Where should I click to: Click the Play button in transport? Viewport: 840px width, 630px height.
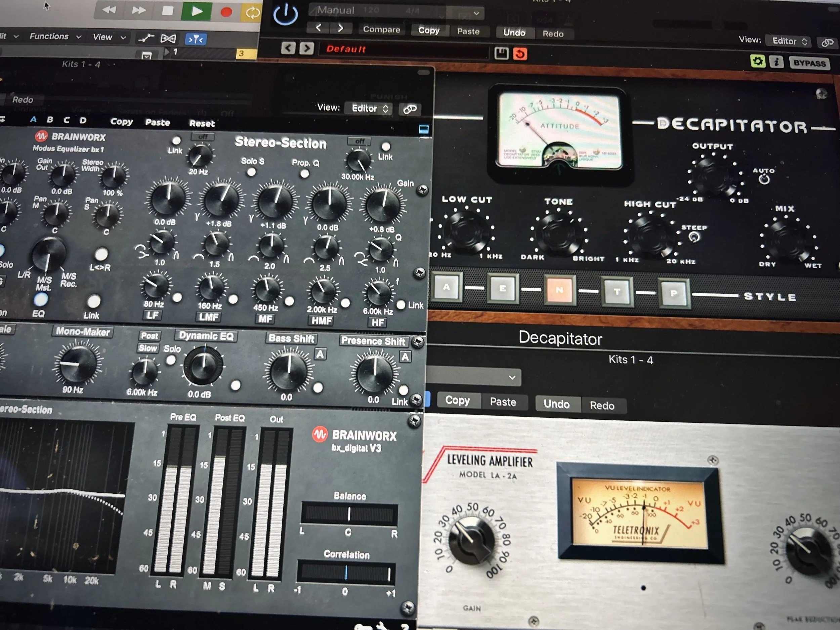[x=196, y=11]
